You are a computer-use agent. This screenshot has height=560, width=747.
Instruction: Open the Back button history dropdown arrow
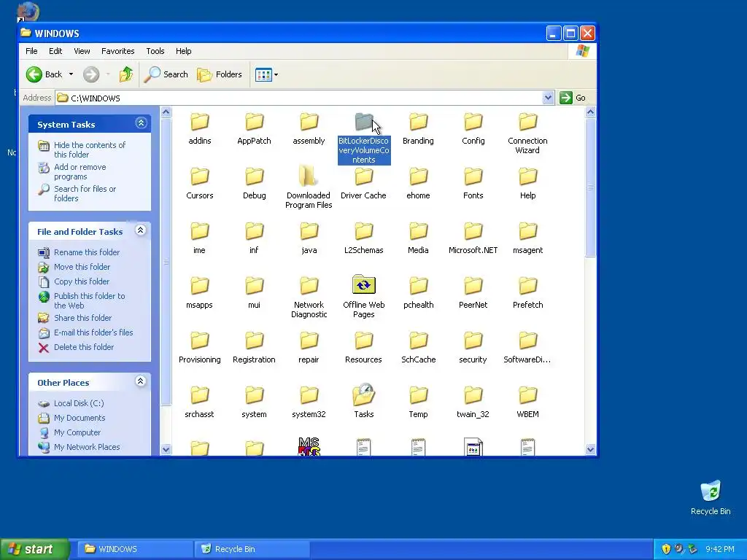coord(71,74)
